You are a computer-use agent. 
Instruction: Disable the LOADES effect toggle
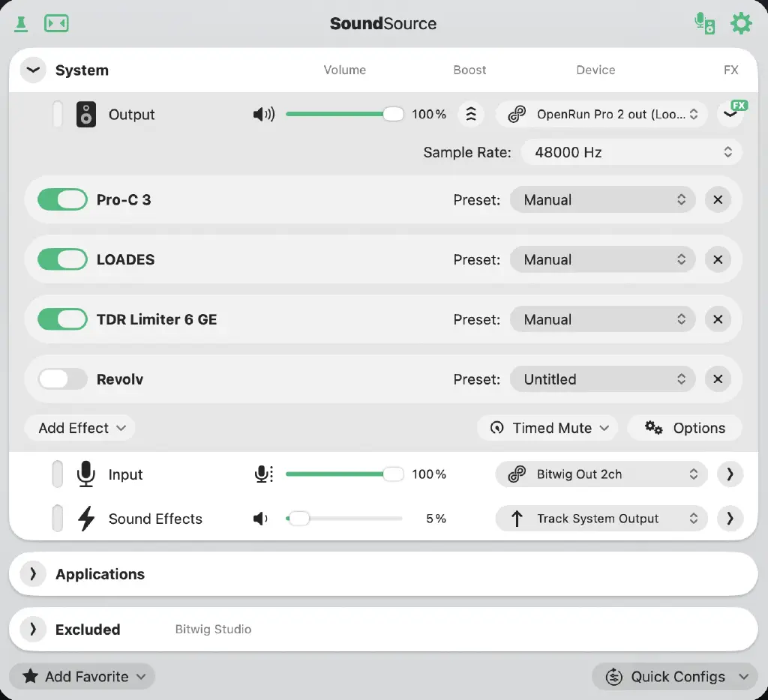(x=62, y=260)
